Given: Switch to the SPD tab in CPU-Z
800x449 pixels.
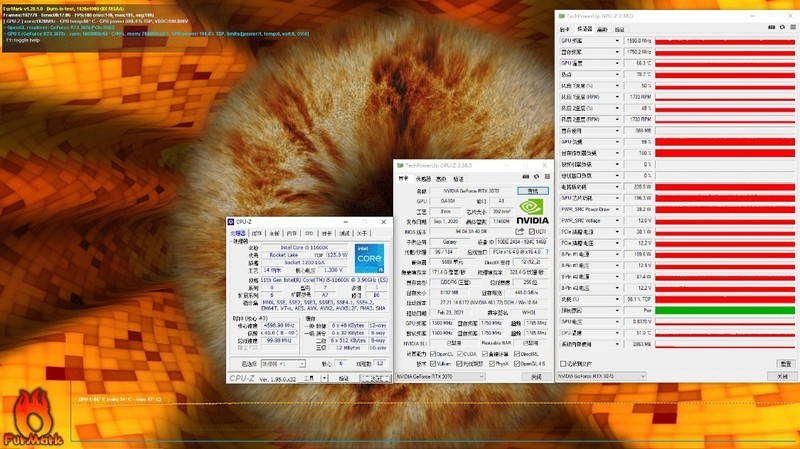Looking at the screenshot, I should pos(308,233).
